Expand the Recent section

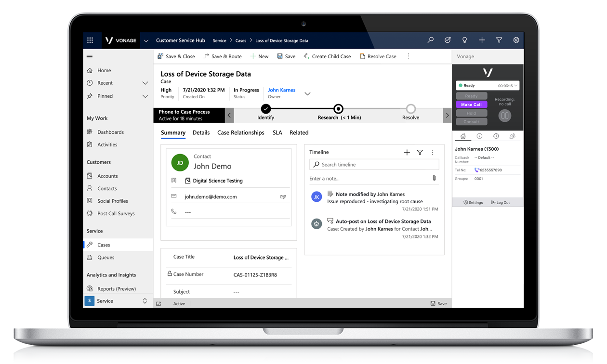[145, 83]
